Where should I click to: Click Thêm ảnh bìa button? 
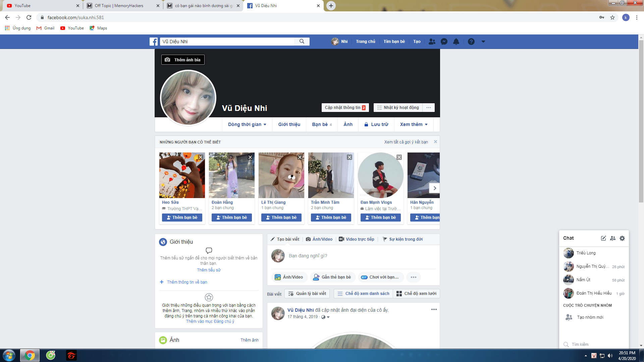tap(183, 60)
